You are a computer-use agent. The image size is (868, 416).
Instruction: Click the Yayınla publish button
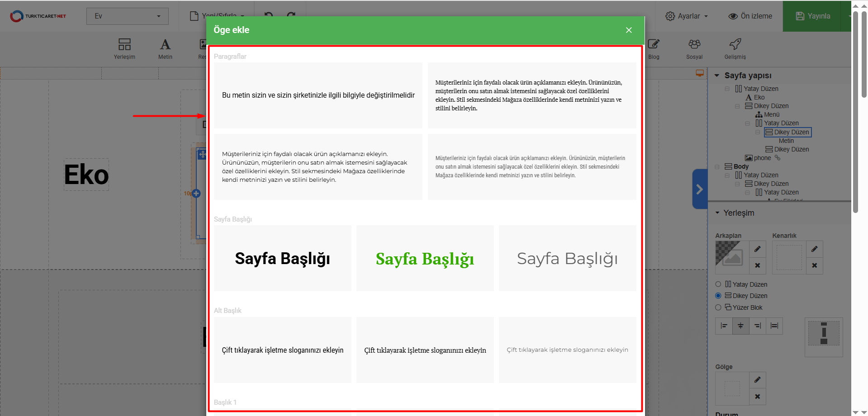(x=813, y=16)
